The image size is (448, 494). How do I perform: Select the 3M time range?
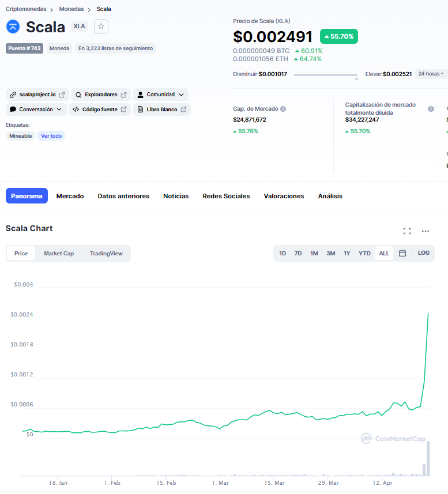pyautogui.click(x=331, y=253)
